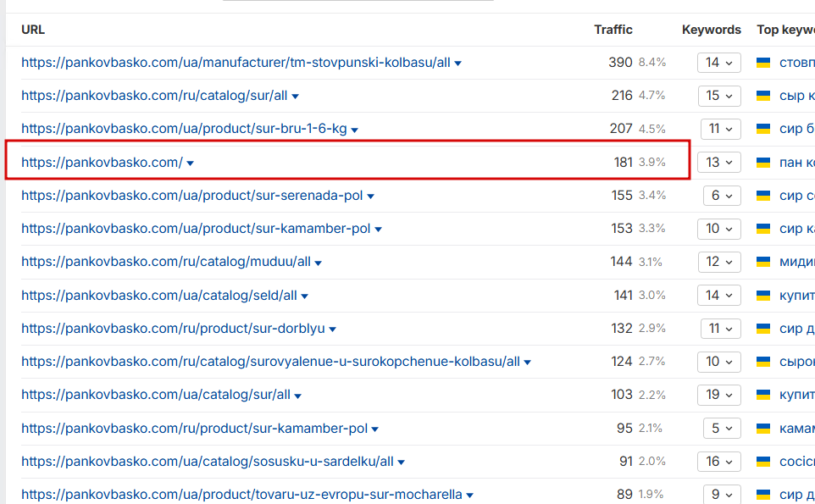
Task: Open 6 keywords dropdown for sur-serenada-pol
Action: pyautogui.click(x=722, y=196)
